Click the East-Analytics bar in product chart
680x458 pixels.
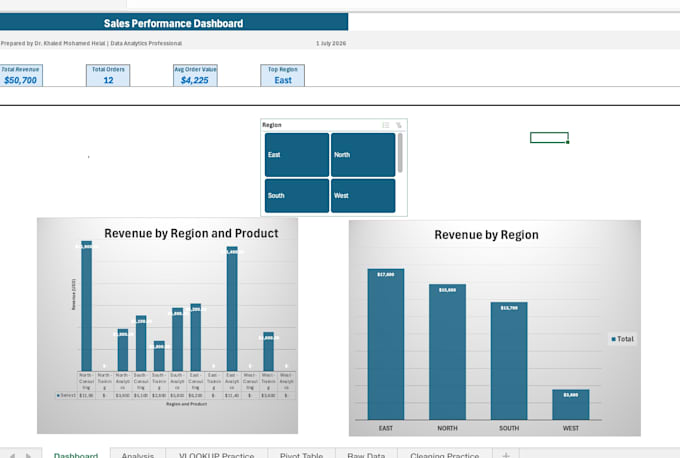[232, 309]
